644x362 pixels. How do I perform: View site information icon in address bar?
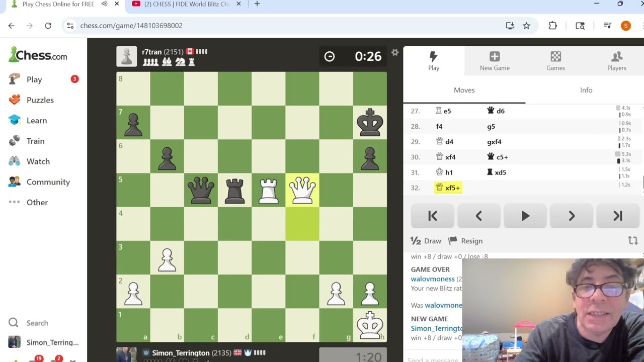pos(70,26)
